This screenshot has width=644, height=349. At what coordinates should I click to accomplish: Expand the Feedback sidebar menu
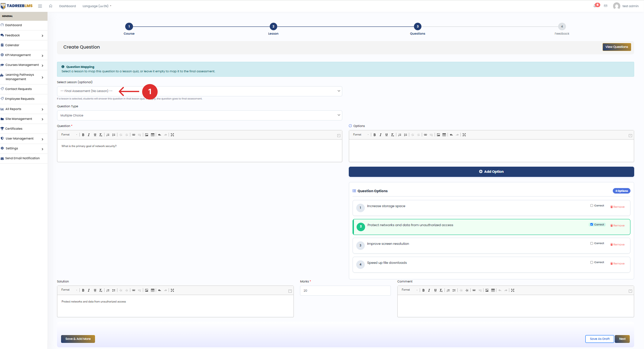point(24,35)
